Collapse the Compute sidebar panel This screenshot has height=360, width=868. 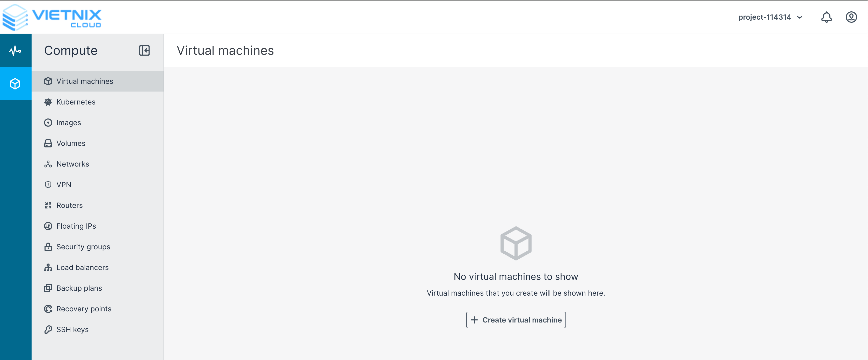[x=144, y=51]
